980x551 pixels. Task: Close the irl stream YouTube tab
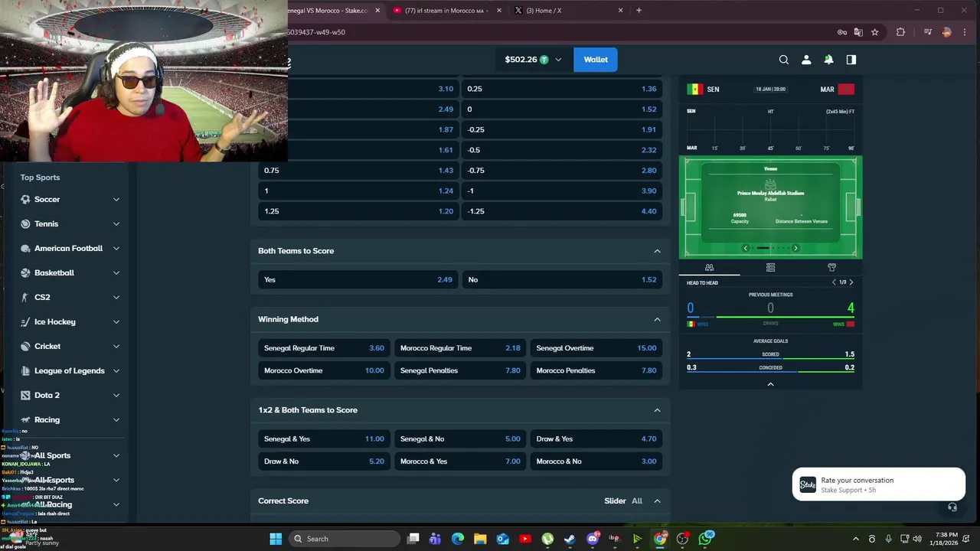[499, 11]
